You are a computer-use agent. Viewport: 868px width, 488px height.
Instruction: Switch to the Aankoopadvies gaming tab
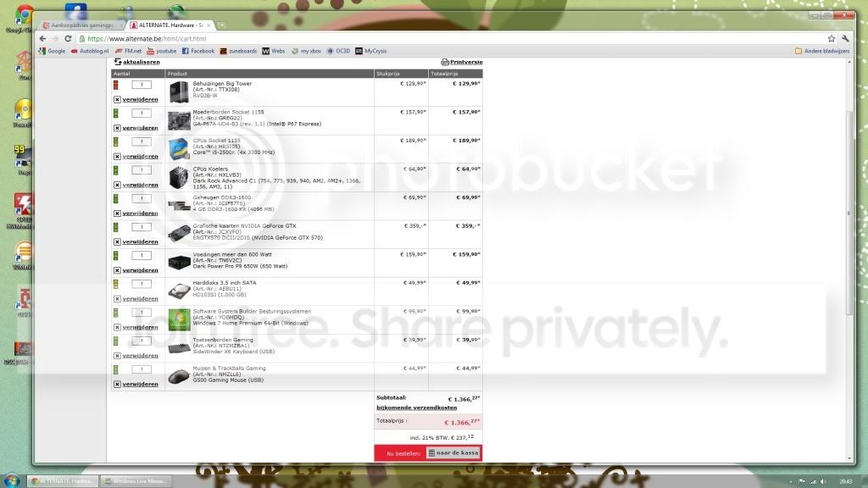click(81, 25)
